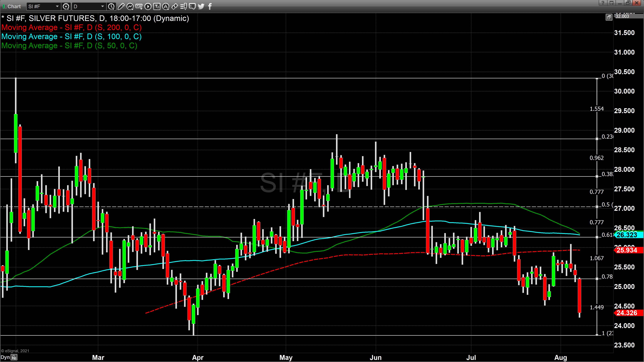Open the D interval dropdown
The height and width of the screenshot is (362, 644).
(102, 7)
